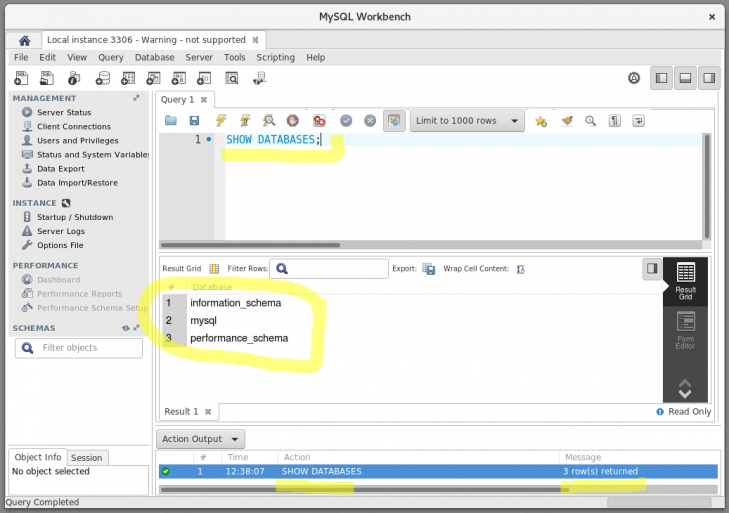
Task: Open the Limit to 1000 rows dropdown
Action: (467, 121)
